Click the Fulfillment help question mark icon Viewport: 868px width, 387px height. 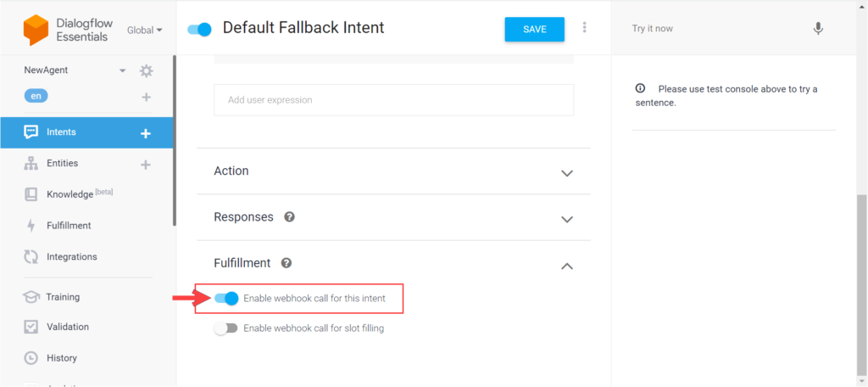[x=287, y=263]
